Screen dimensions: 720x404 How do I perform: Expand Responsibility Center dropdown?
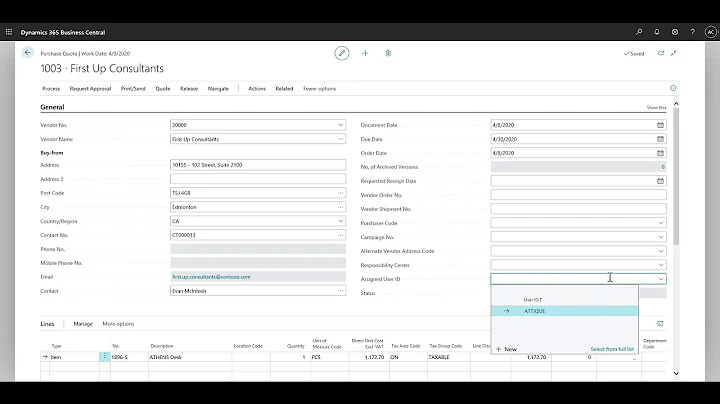661,265
